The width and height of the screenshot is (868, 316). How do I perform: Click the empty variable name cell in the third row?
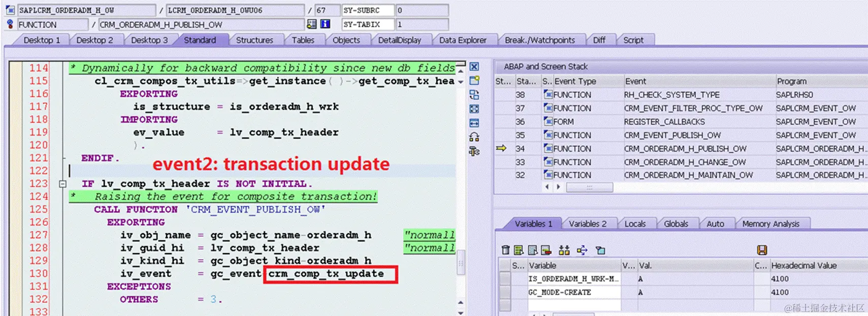click(574, 305)
